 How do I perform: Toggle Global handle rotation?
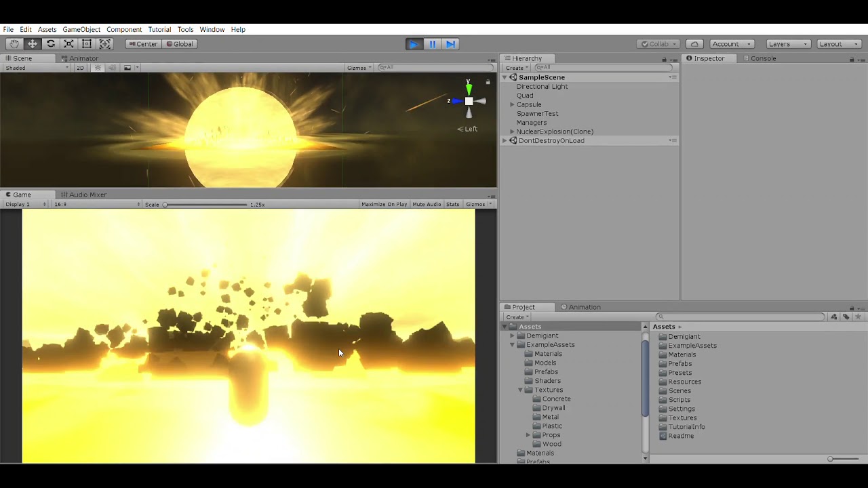180,44
